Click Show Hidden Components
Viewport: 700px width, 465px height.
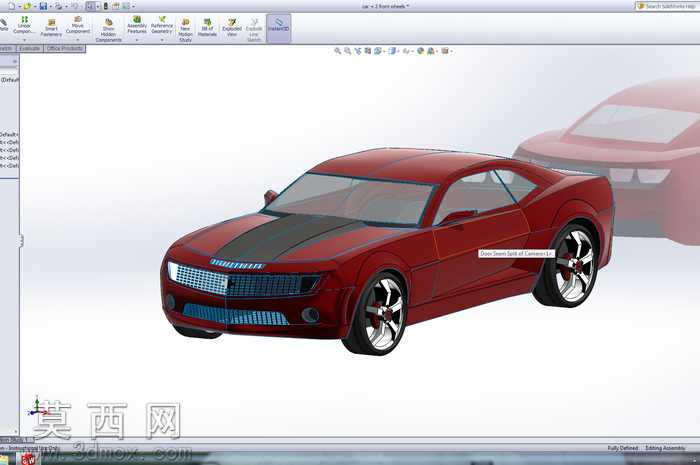pos(108,30)
